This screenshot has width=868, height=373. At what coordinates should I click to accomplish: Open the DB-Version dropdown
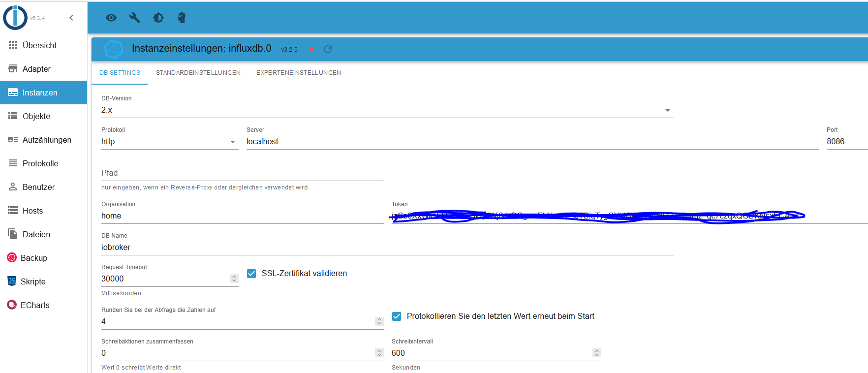click(x=387, y=110)
